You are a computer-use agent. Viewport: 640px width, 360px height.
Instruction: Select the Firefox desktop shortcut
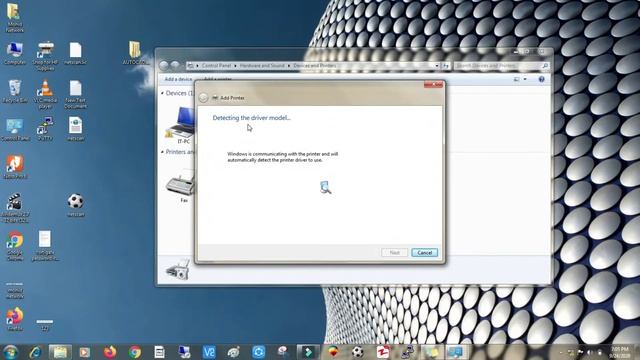tap(15, 319)
